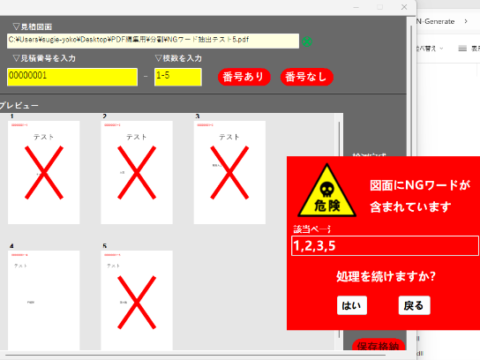The height and width of the screenshot is (360, 480).
Task: Open the 並べ替え sort dropdown in Explorer
Action: coord(430,49)
